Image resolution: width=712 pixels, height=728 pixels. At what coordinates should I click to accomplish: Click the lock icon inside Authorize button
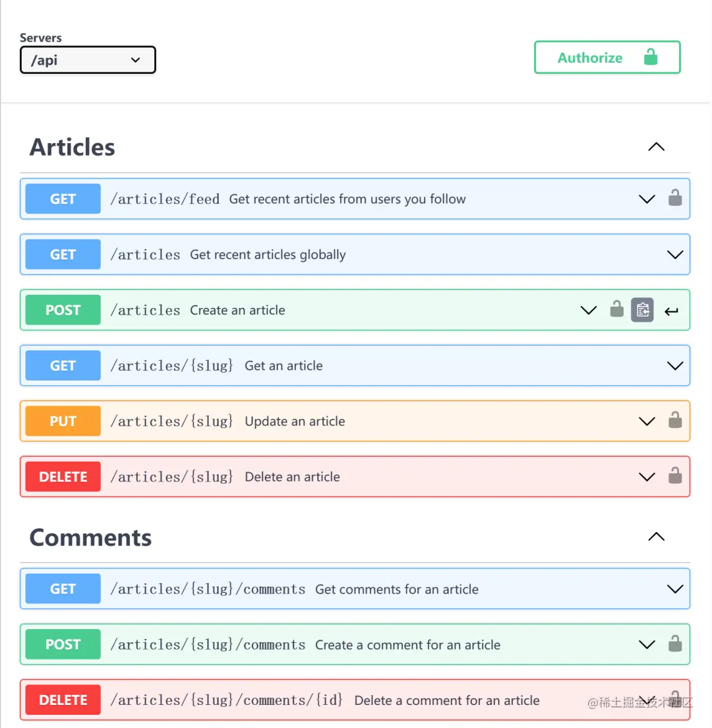[650, 57]
